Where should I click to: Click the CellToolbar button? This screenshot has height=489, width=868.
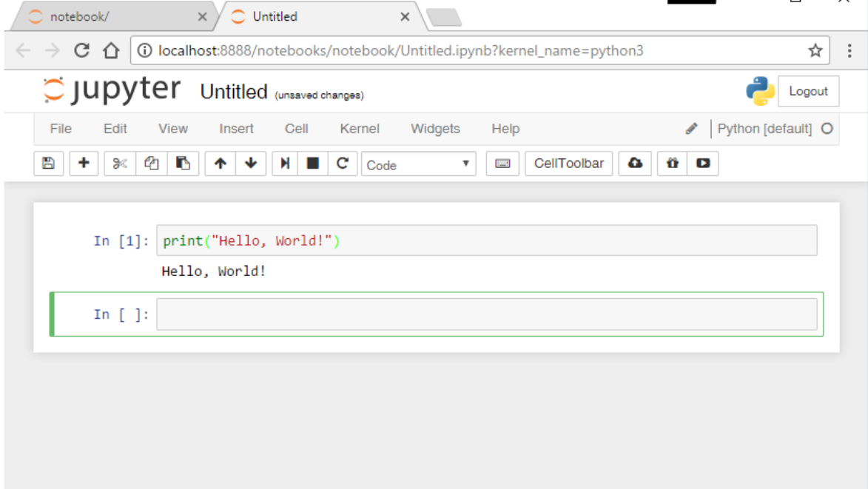568,164
